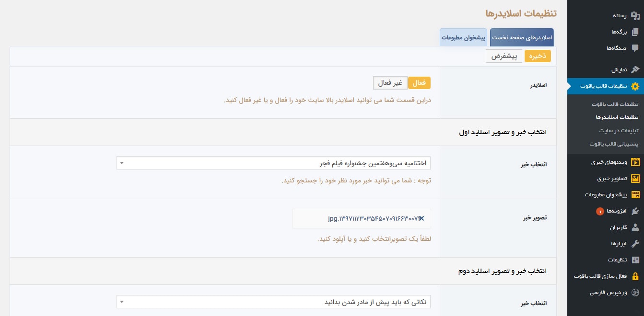The height and width of the screenshot is (316, 644).
Task: Click the hint text لطفاً یک تصویرانتخاب کنید و یا آپلود کنید
Action: click(x=375, y=239)
